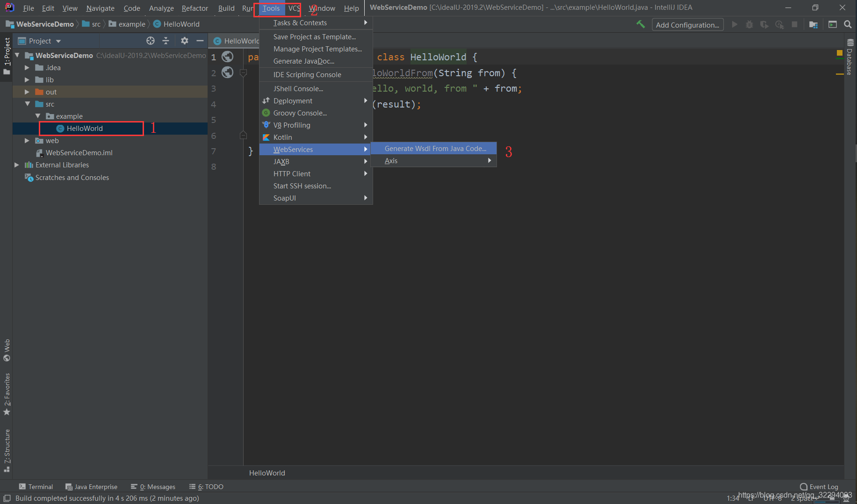Click fold end marker at line 6

243,136
